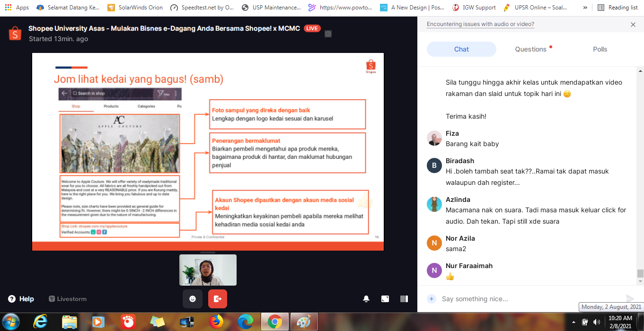This screenshot has height=331, width=644.
Task: Launch Firefox from taskbar
Action: tap(216, 322)
